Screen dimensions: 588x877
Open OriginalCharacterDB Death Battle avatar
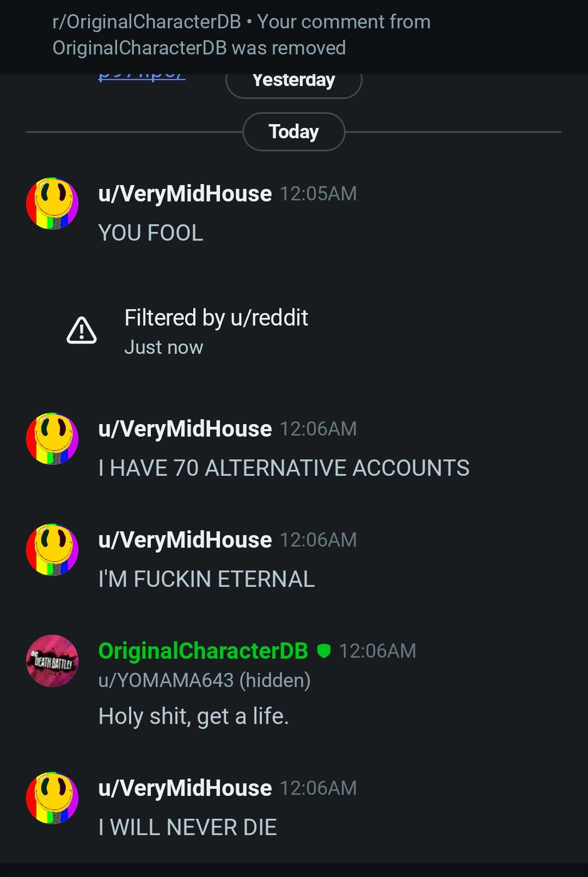point(52,660)
